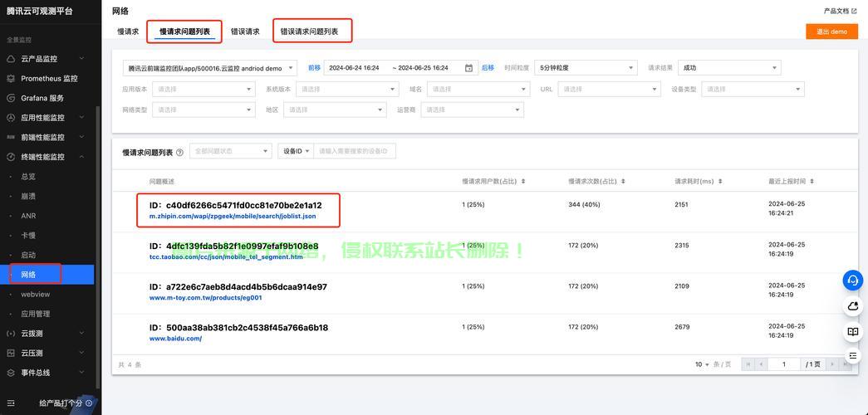
Task: Open 产品文档 external link icon
Action: 855,11
